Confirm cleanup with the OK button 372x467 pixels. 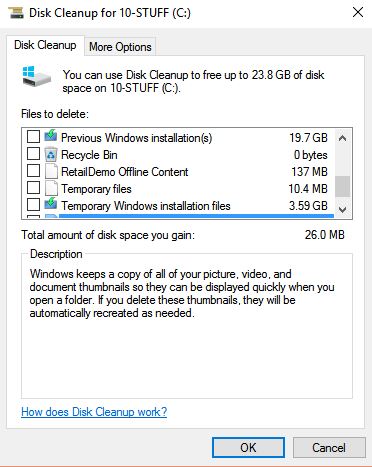click(x=248, y=447)
